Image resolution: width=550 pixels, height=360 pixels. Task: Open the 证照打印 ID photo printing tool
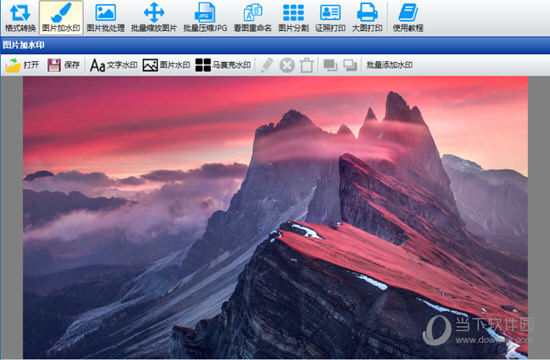330,18
